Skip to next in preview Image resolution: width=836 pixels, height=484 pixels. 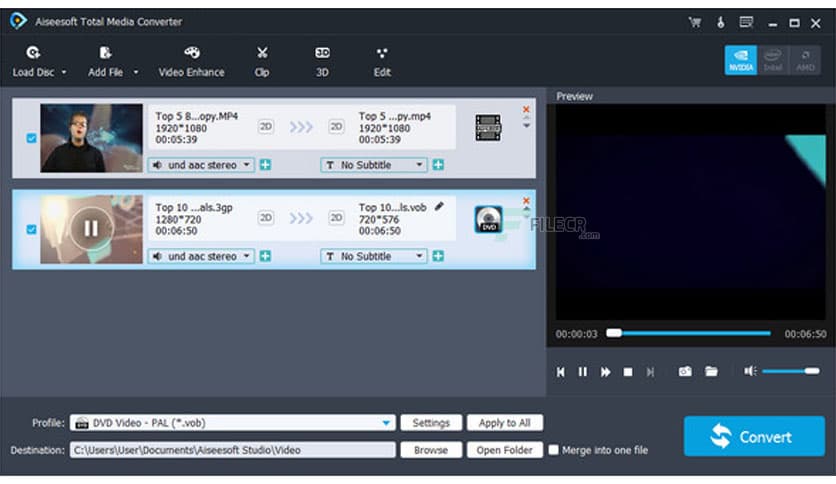tap(650, 372)
